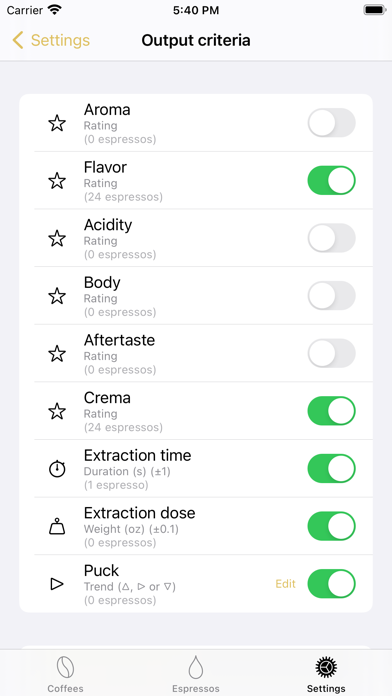Enable the Body rating switch

[332, 296]
